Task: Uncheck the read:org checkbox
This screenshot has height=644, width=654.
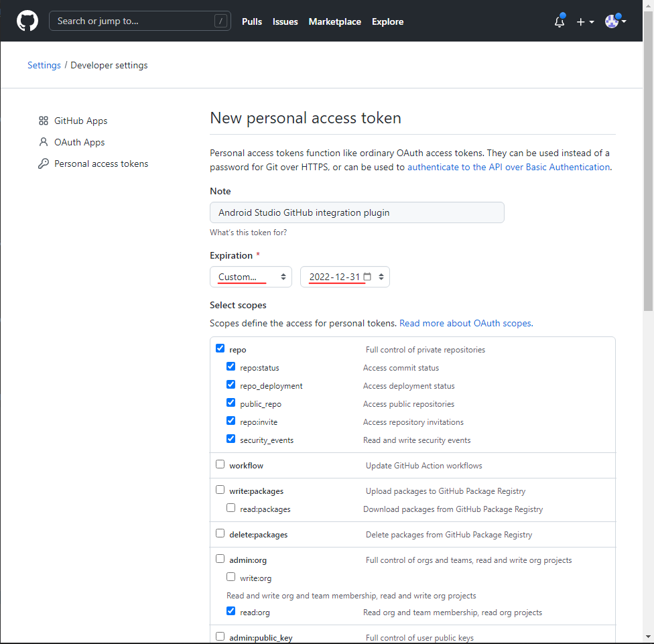Action: pos(231,611)
